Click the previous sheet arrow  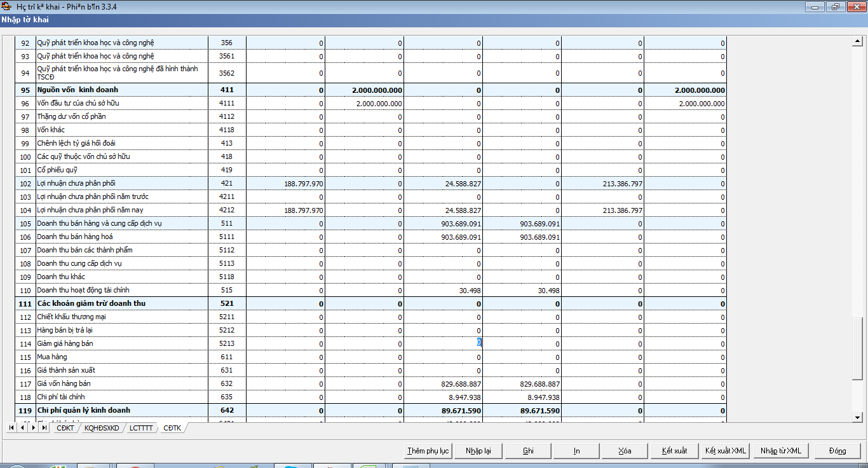click(x=22, y=428)
